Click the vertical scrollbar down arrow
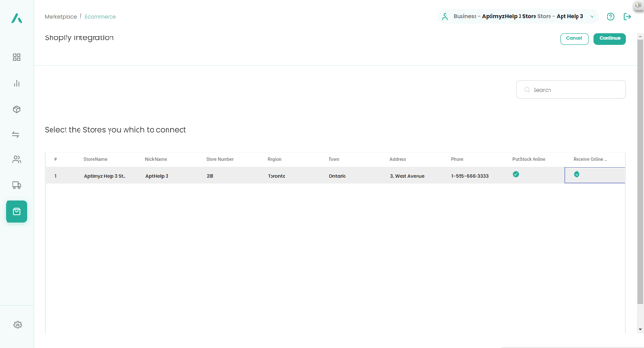 [x=640, y=329]
